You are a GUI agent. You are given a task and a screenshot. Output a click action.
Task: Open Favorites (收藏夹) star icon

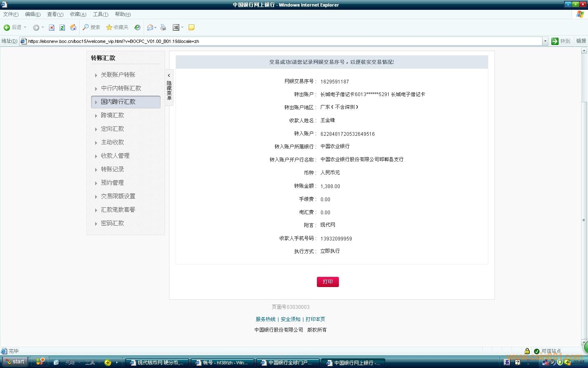[x=117, y=27]
